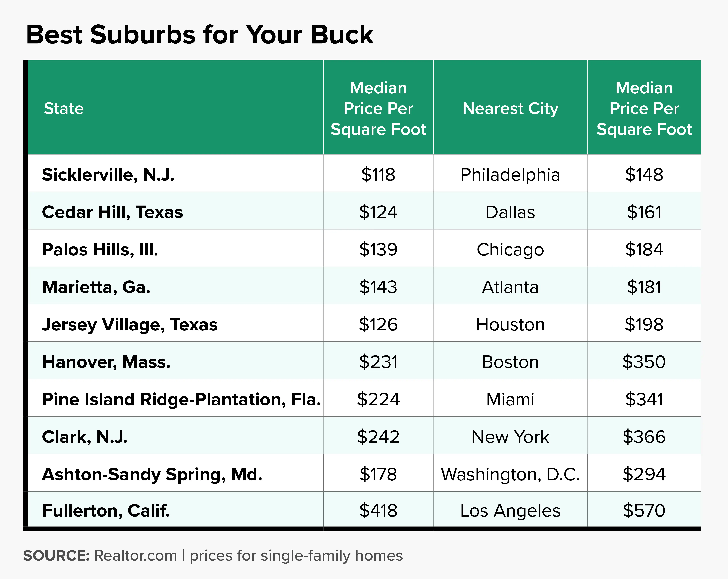
Task: Click the Cedar Hill, Texas cell
Action: click(x=112, y=212)
